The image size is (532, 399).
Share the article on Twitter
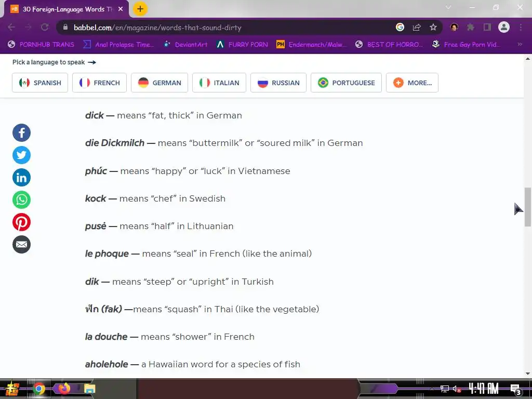coord(21,155)
